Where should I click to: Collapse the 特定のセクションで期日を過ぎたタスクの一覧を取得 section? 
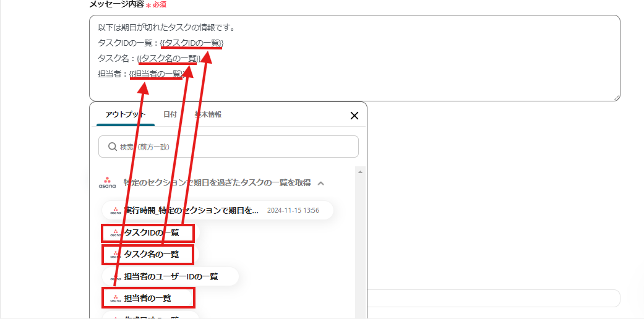(321, 183)
